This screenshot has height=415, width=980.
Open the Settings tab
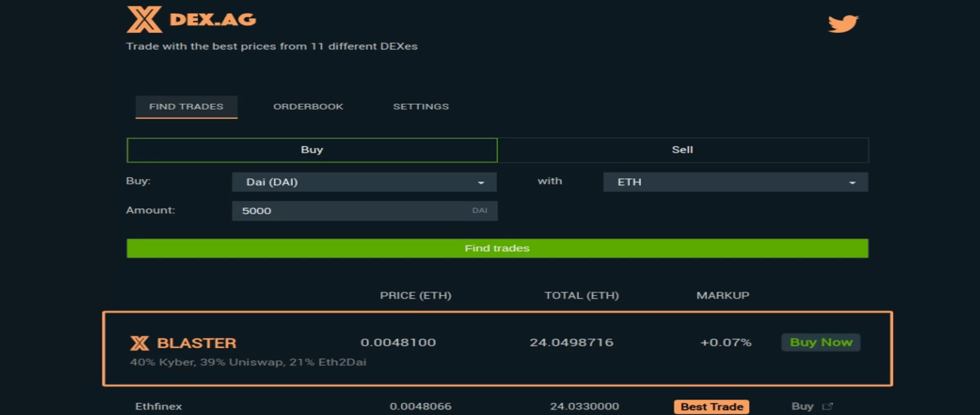[421, 107]
